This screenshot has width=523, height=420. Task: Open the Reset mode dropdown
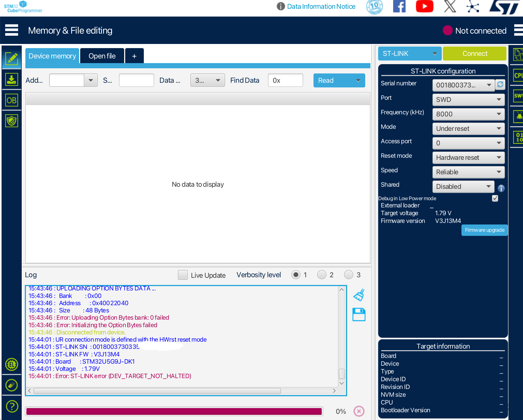[468, 157]
